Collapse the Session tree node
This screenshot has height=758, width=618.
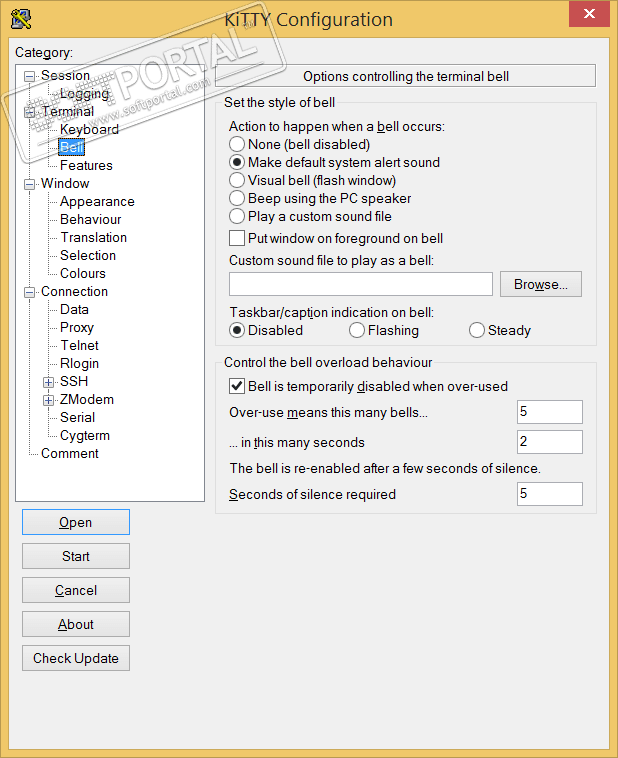(x=29, y=76)
